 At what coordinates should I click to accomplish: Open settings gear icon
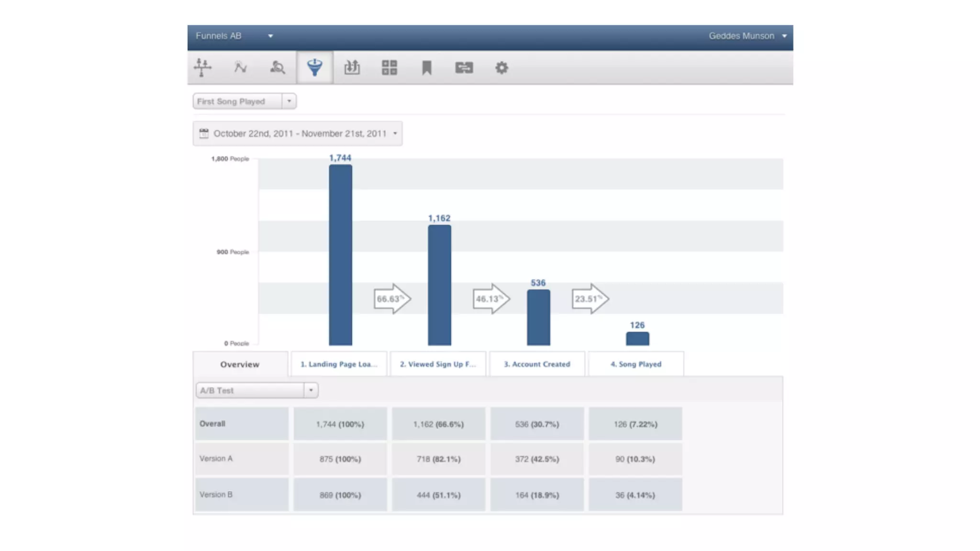coord(501,67)
